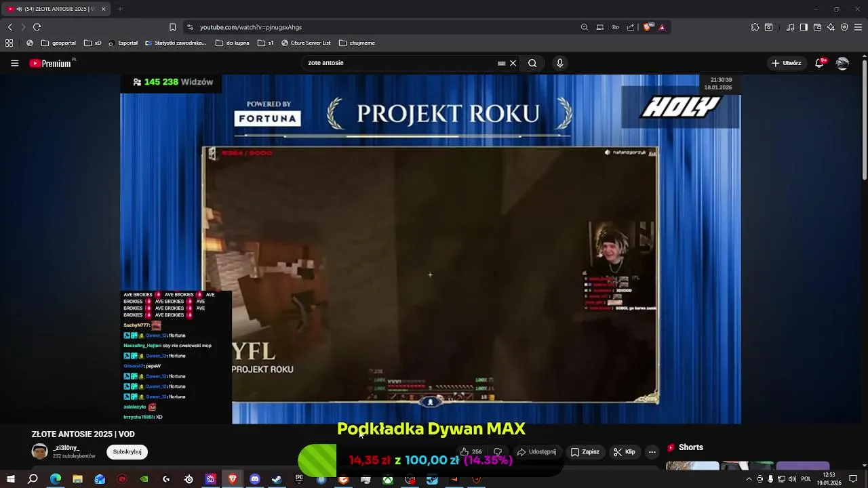Viewport: 868px width, 488px height.
Task: Expand the do kupna bookmark folder
Action: coord(232,43)
